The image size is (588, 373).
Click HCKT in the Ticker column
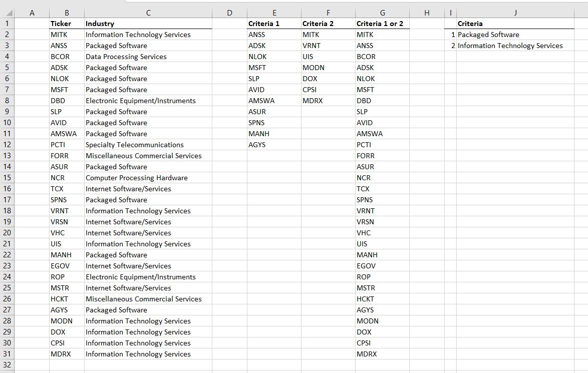point(67,299)
